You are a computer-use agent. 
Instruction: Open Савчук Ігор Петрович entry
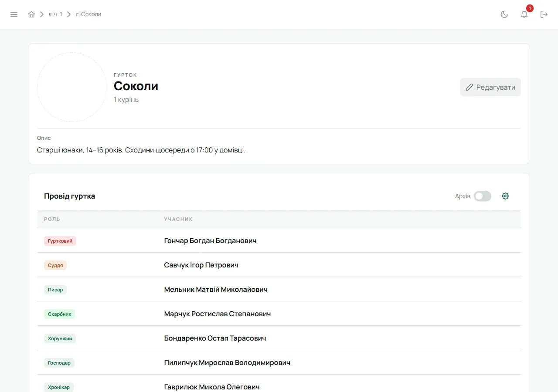tap(201, 265)
